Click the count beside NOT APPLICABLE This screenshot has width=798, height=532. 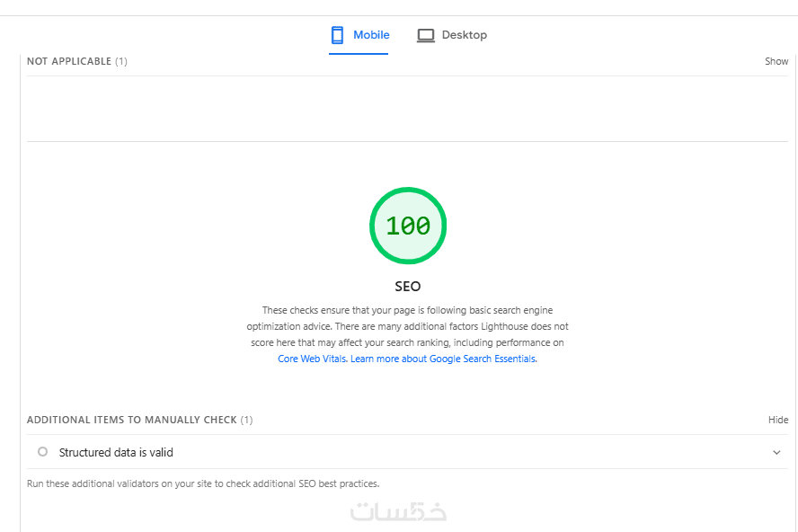[x=121, y=61]
